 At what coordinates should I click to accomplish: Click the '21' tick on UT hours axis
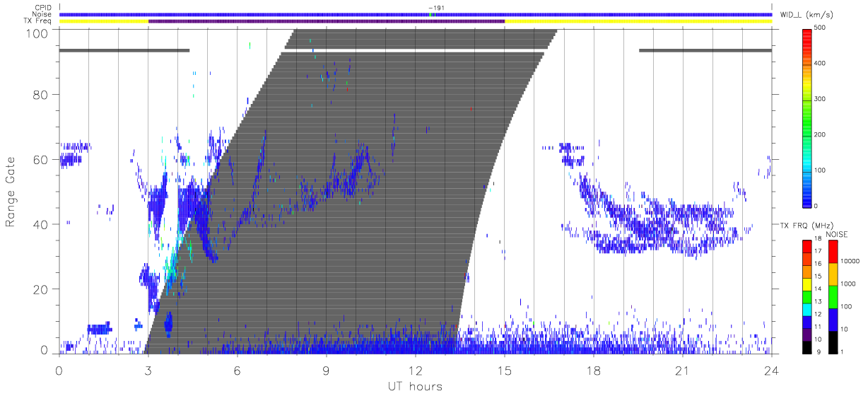[683, 370]
